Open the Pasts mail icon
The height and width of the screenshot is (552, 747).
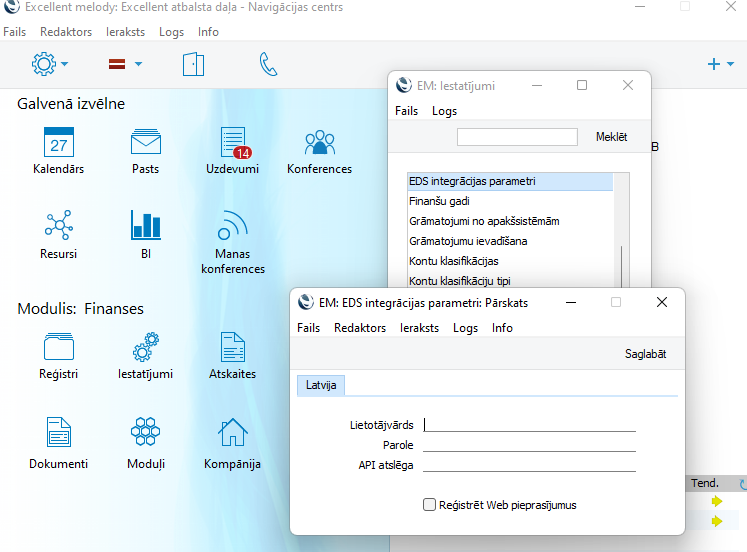146,142
